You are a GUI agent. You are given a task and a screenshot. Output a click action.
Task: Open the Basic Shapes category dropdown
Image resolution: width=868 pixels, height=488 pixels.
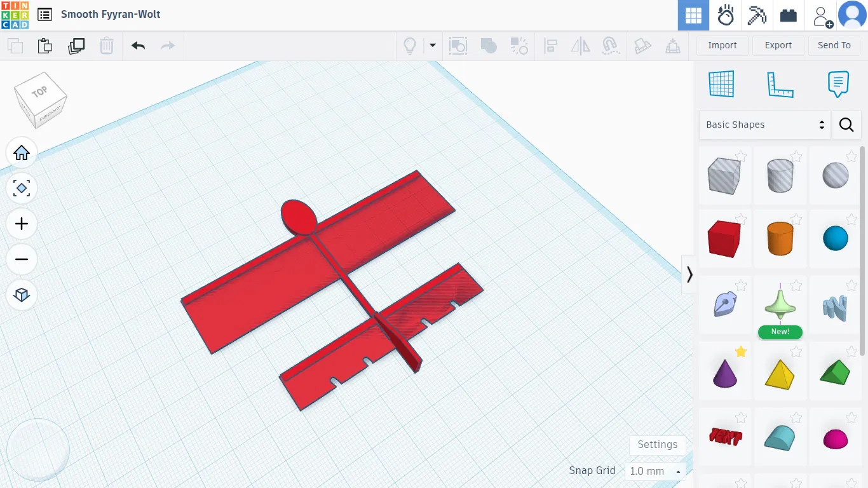pyautogui.click(x=765, y=125)
